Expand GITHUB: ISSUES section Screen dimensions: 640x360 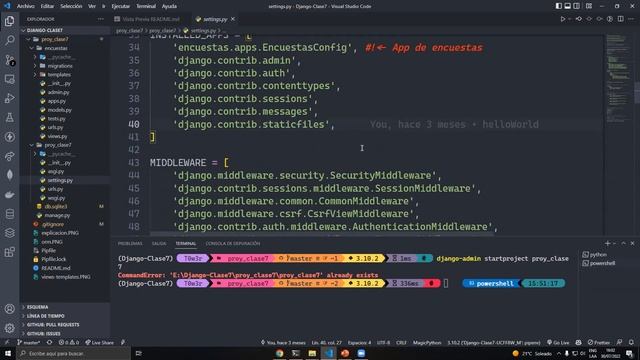(65, 334)
